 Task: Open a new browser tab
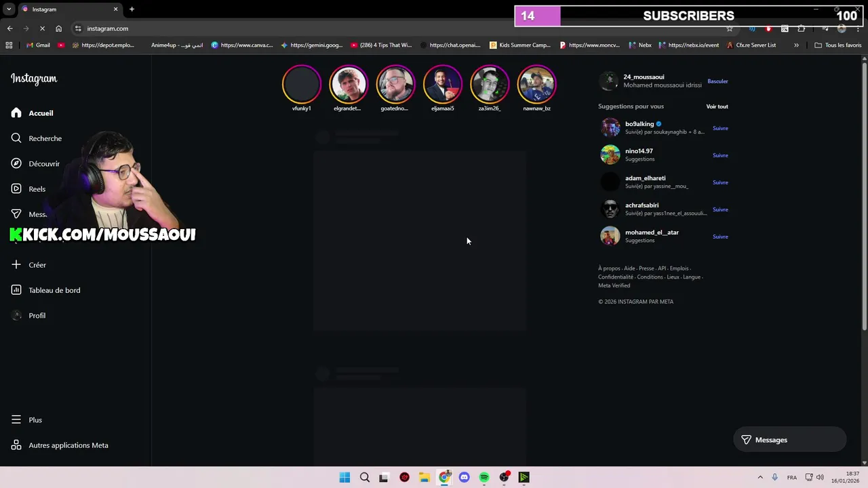132,9
